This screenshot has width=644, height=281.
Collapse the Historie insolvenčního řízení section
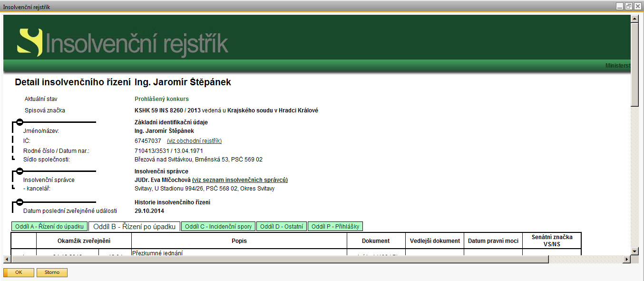pyautogui.click(x=20, y=202)
